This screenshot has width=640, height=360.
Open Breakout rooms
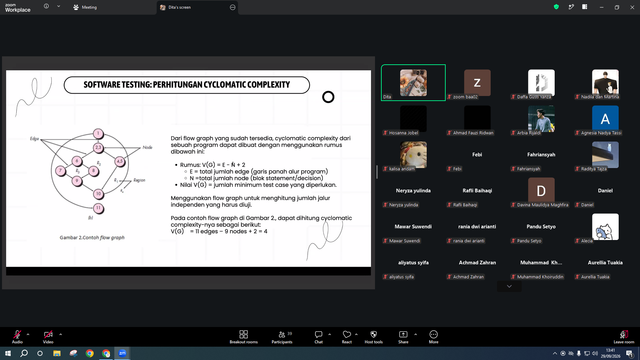coord(244,337)
